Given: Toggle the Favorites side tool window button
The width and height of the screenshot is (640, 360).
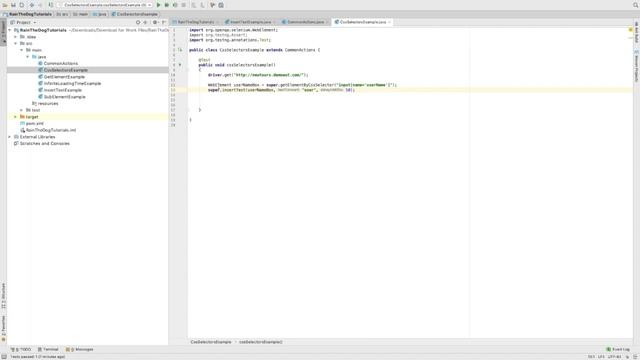Looking at the screenshot, I should [3, 328].
